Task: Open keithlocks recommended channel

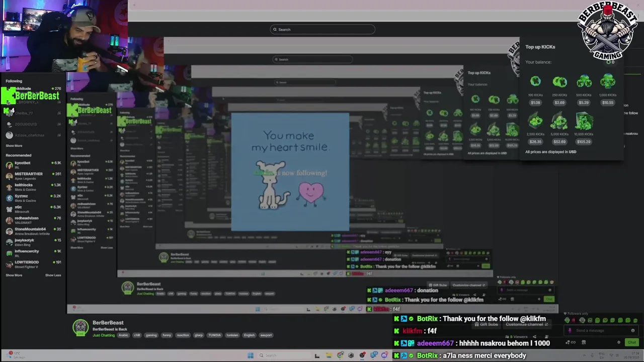Action: pos(33,187)
